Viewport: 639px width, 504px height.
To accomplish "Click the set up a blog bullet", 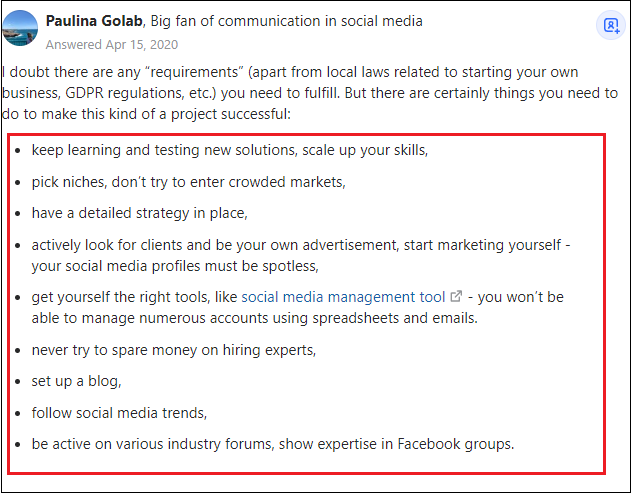I will pos(77,381).
